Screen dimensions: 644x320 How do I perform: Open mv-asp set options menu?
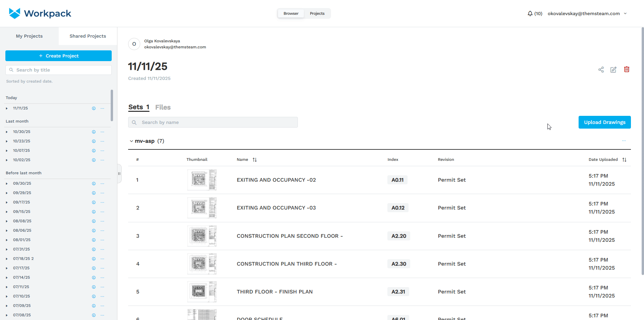[x=624, y=141]
